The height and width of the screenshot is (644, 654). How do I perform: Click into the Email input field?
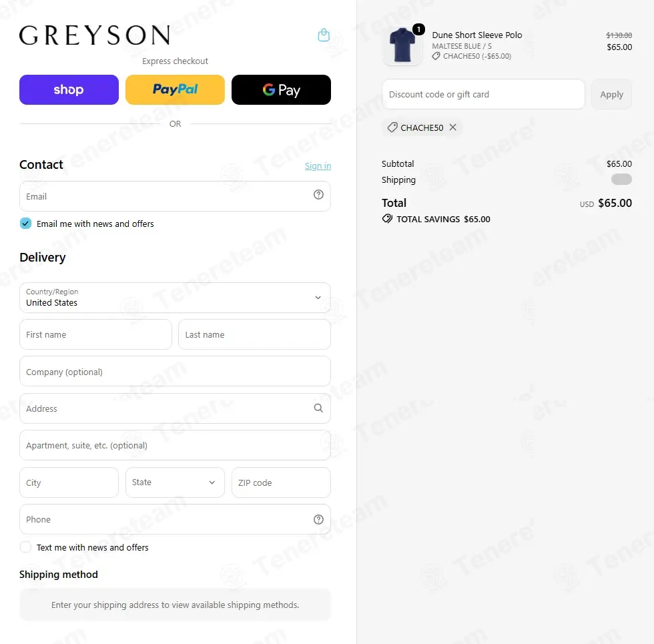(175, 196)
